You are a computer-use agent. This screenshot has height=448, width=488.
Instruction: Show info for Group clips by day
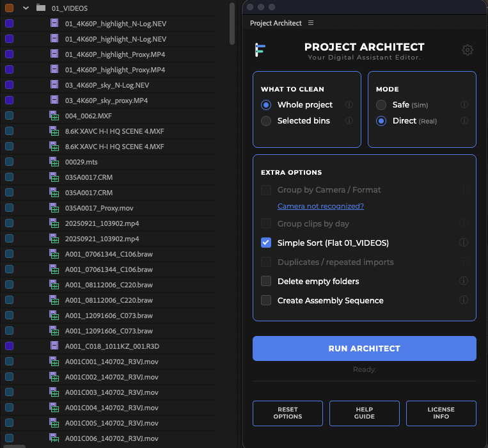464,223
